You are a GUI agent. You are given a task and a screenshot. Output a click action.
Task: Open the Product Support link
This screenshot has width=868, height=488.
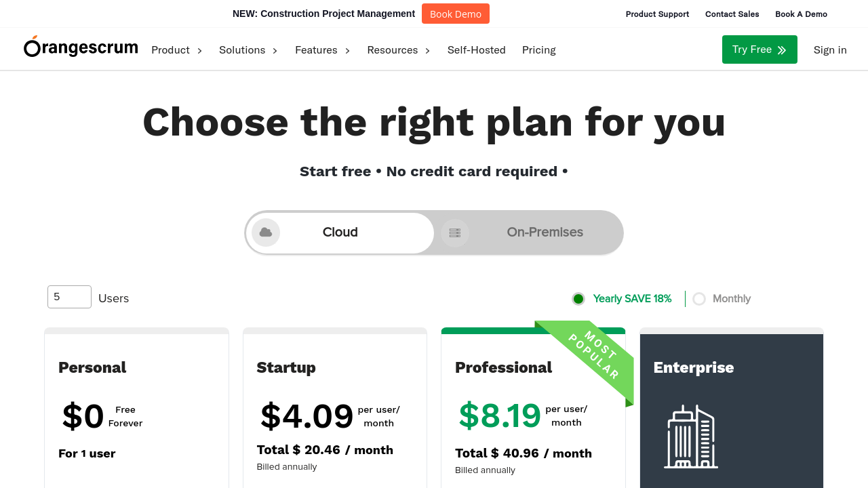pyautogui.click(x=657, y=14)
